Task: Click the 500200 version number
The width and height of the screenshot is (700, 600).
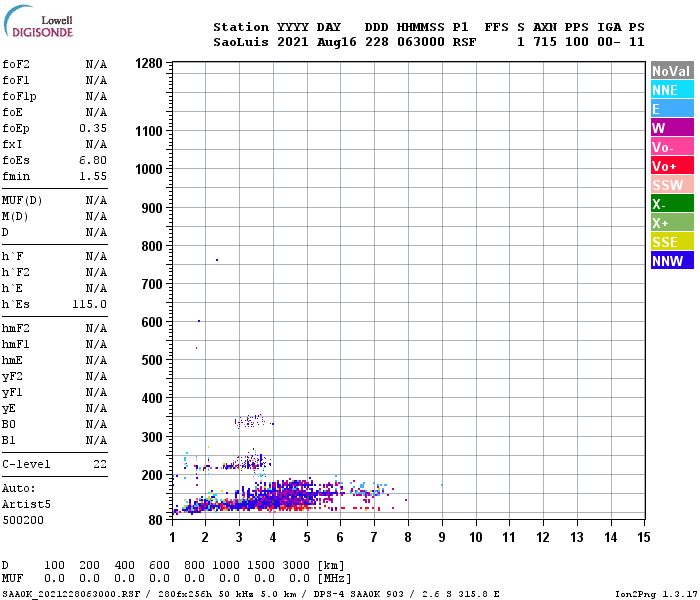Action: coord(23,521)
